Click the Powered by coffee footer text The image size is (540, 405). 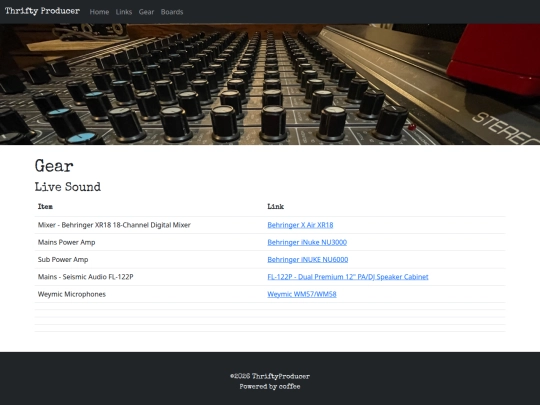270,386
